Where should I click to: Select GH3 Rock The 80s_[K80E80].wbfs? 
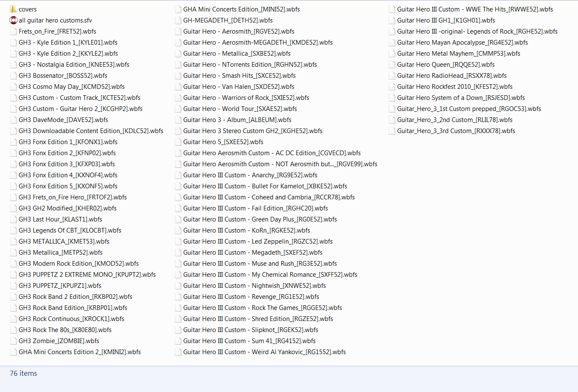click(65, 330)
